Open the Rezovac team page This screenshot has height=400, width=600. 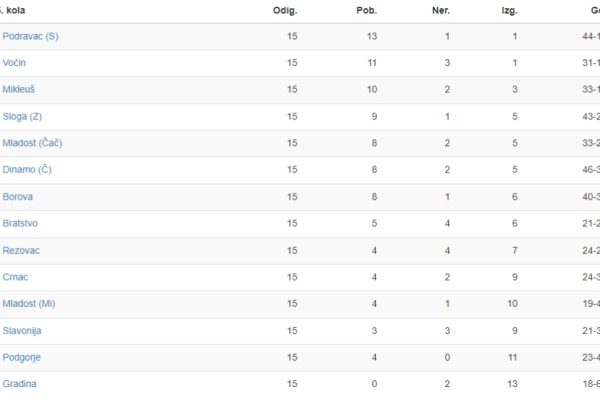[21, 250]
